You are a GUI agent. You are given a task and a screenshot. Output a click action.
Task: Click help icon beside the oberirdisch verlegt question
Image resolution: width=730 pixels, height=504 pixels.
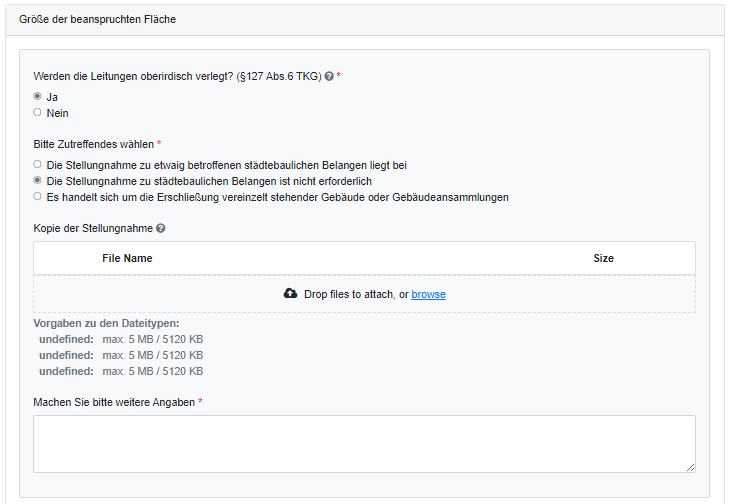329,77
